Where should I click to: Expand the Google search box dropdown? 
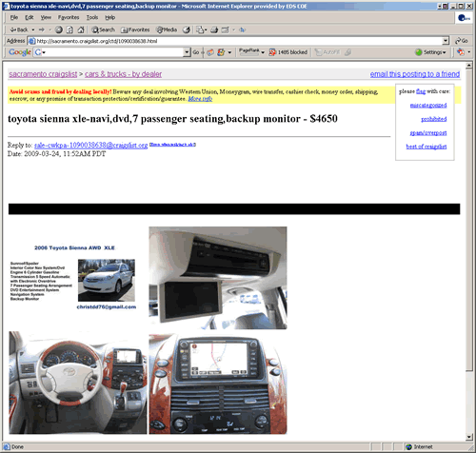pos(187,52)
